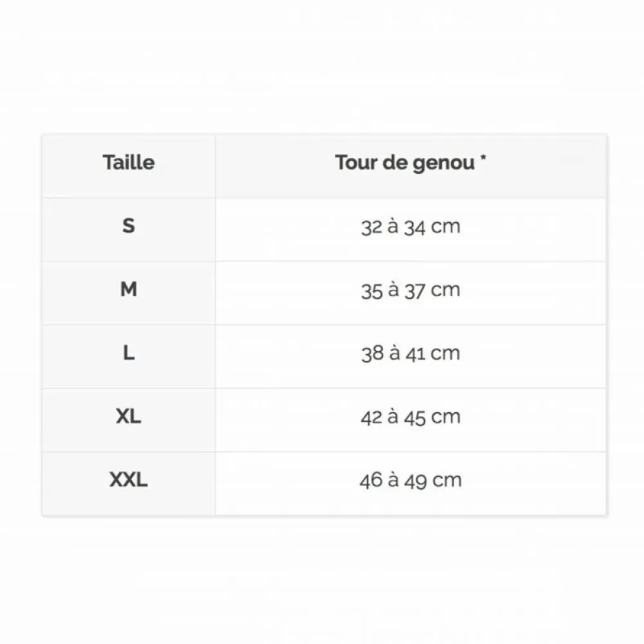Select the S size cell
Image resolution: width=644 pixels, height=644 pixels.
tap(129, 226)
